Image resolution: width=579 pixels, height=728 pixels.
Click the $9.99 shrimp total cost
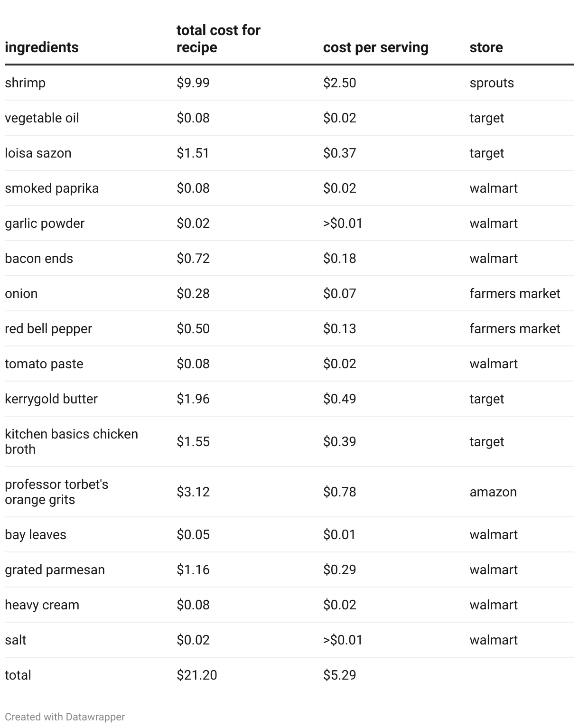(x=193, y=83)
